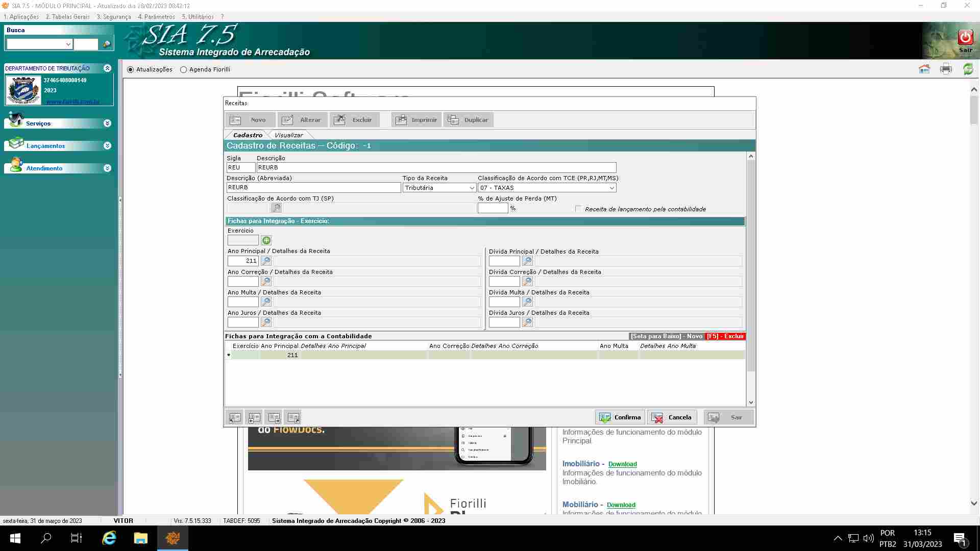
Task: Click the Descrição (Abreviada) input field
Action: [313, 188]
